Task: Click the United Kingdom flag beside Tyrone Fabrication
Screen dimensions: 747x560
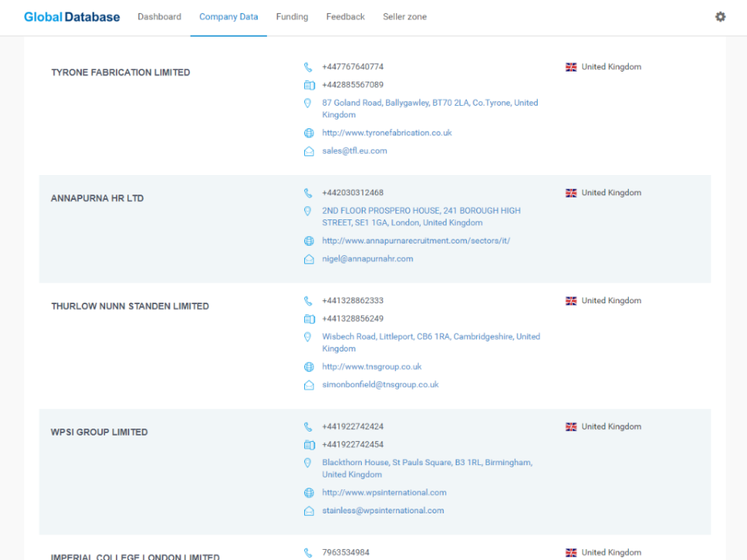Action: pyautogui.click(x=571, y=66)
